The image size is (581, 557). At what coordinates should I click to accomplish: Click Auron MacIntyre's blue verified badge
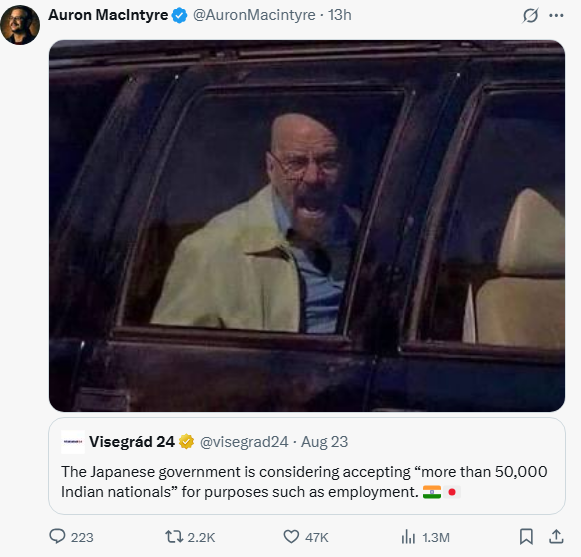(x=180, y=16)
